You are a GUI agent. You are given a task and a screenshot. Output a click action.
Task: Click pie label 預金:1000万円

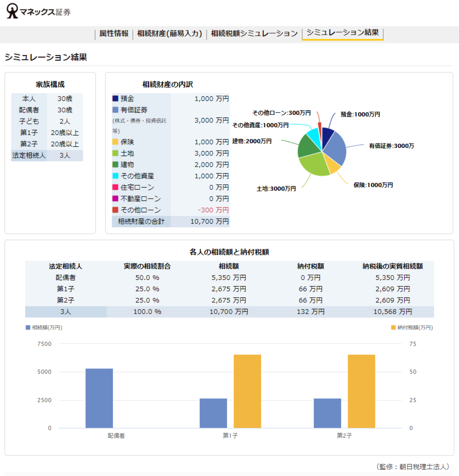360,114
